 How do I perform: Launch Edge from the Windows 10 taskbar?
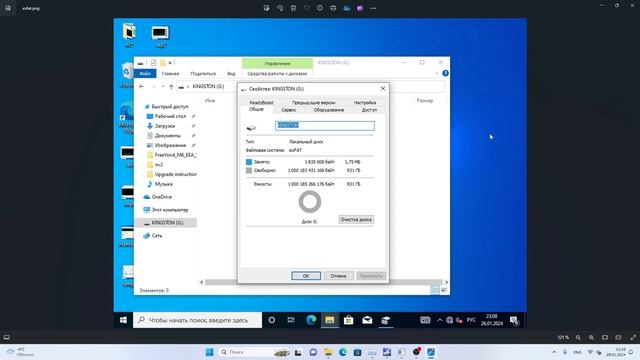coord(311,320)
